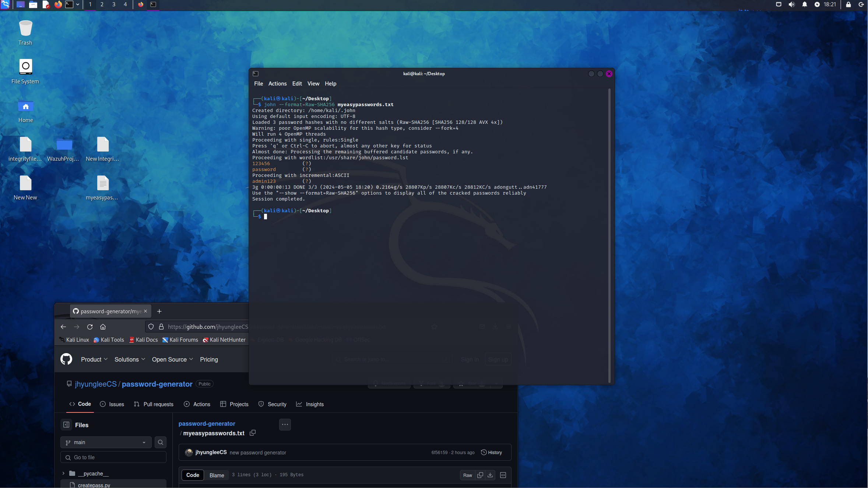Focus terminal window in taskbar
This screenshot has width=868, height=488.
point(153,4)
